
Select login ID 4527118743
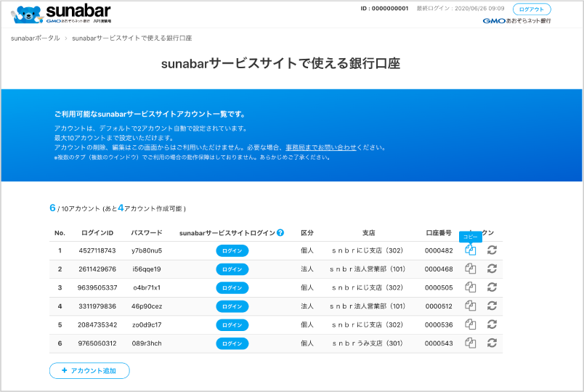(97, 250)
